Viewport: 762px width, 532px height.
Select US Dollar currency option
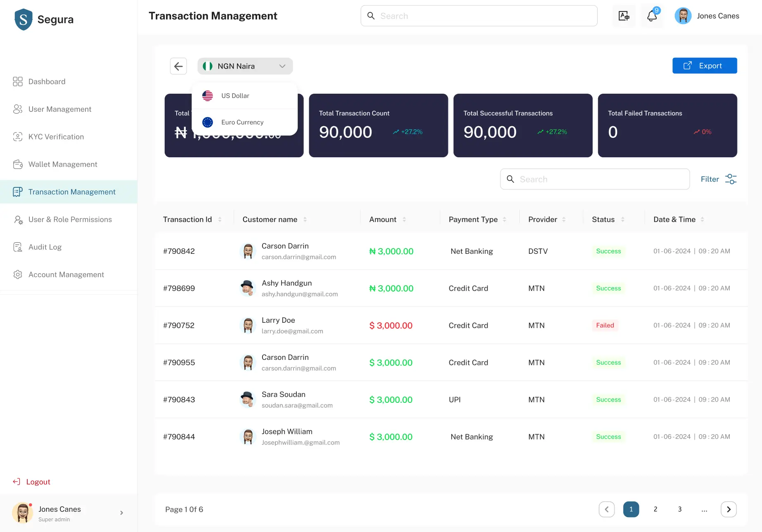click(x=245, y=96)
